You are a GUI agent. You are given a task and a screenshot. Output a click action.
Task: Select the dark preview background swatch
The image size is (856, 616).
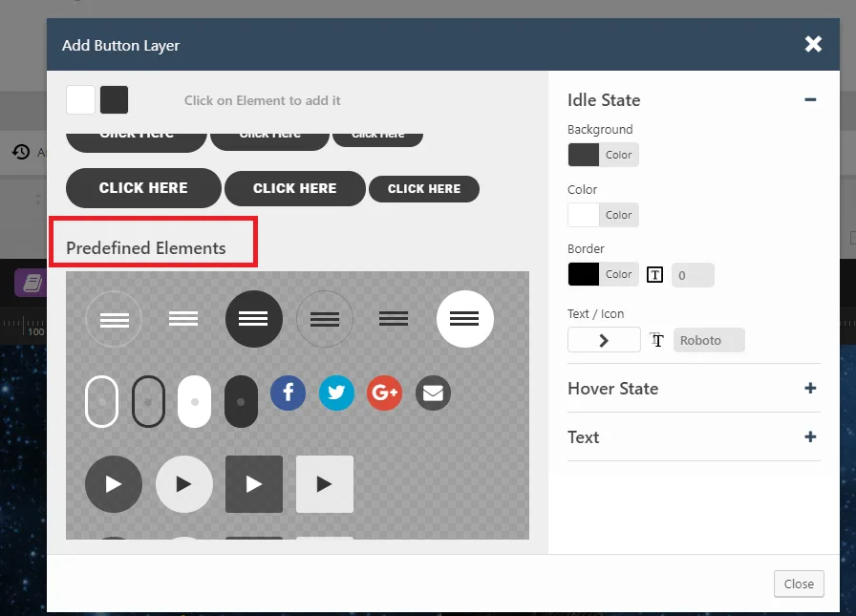click(x=114, y=100)
